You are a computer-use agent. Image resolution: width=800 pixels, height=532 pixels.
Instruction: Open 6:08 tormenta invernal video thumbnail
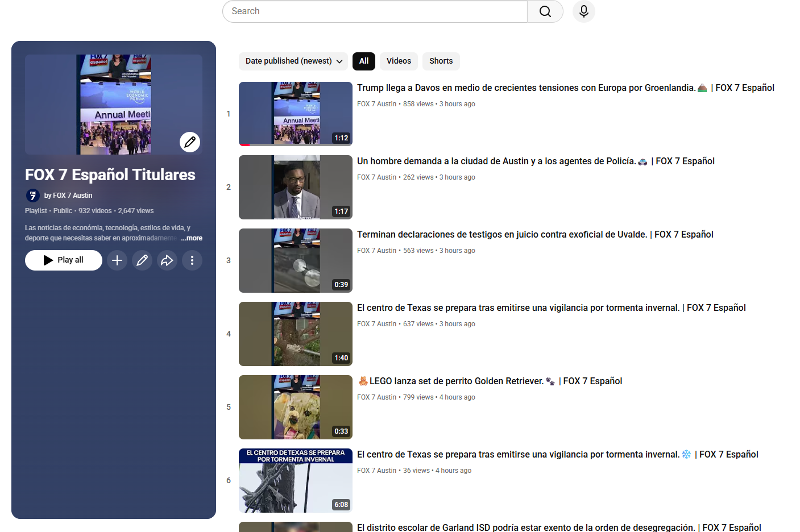pos(296,480)
